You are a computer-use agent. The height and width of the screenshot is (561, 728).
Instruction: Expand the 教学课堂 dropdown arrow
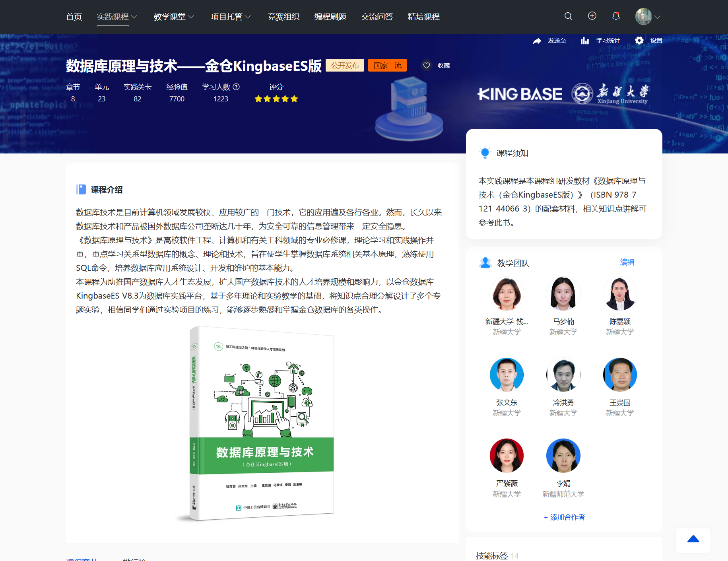pyautogui.click(x=191, y=17)
